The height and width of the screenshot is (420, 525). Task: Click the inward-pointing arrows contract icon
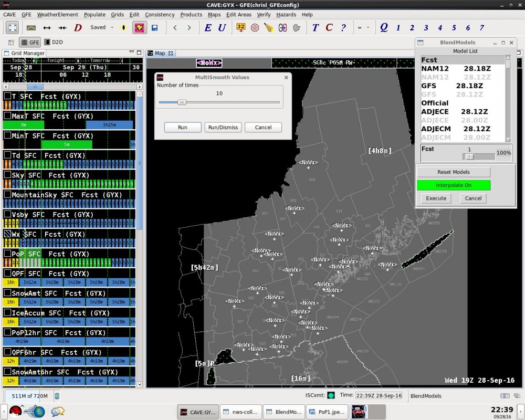[62, 28]
